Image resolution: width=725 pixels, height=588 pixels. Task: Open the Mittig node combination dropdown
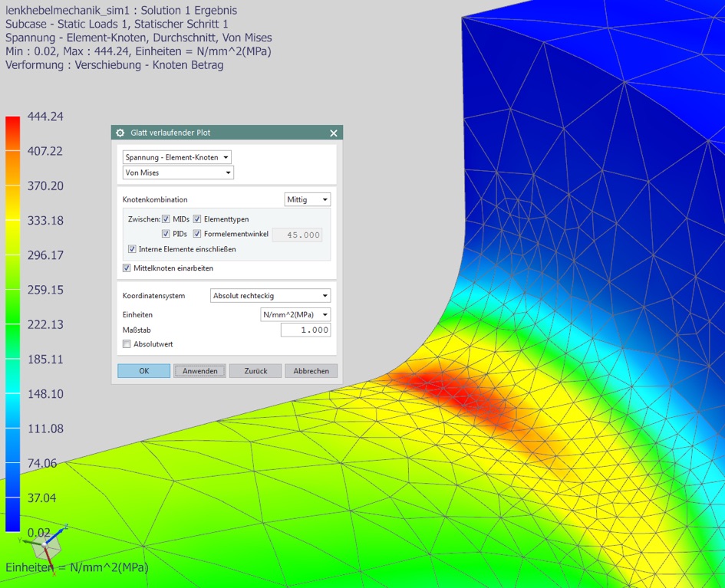pos(307,199)
